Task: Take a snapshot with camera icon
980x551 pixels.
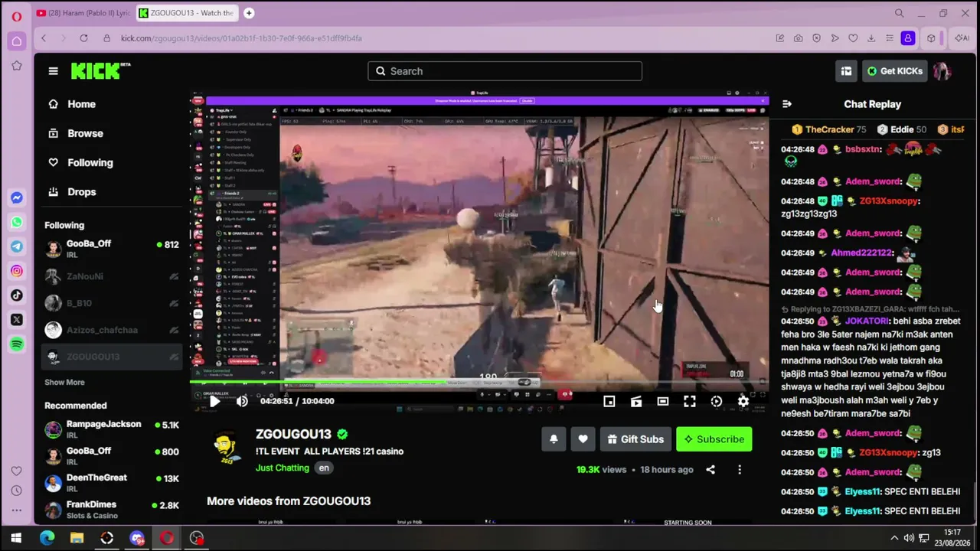Action: pyautogui.click(x=799, y=38)
